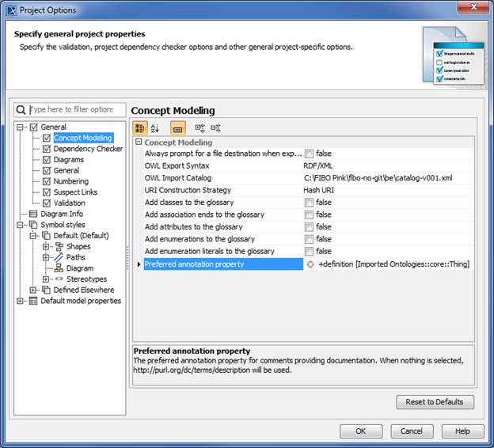Enable 'Add association ends to the glossary' checkbox
The width and height of the screenshot is (494, 448).
pos(309,215)
